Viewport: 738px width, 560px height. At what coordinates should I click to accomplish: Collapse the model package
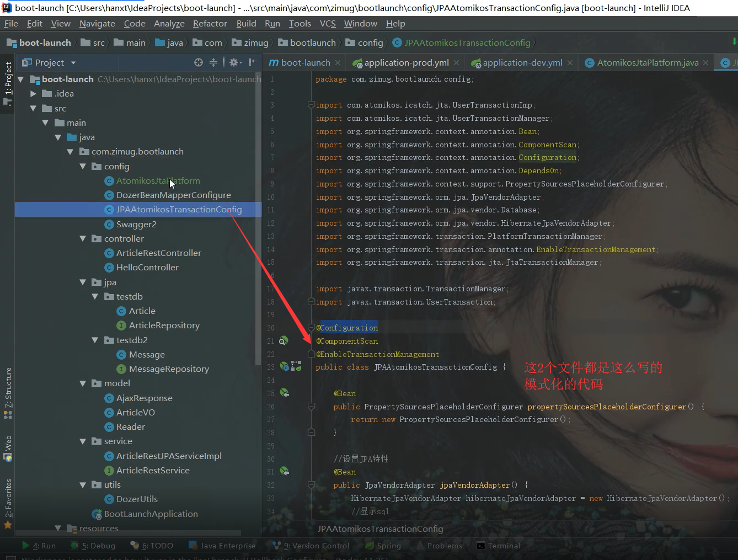point(83,383)
